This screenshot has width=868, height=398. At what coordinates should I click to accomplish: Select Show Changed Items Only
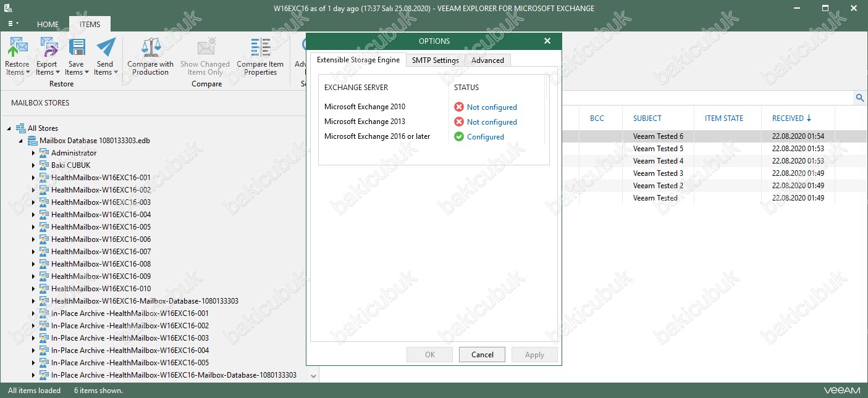click(204, 56)
